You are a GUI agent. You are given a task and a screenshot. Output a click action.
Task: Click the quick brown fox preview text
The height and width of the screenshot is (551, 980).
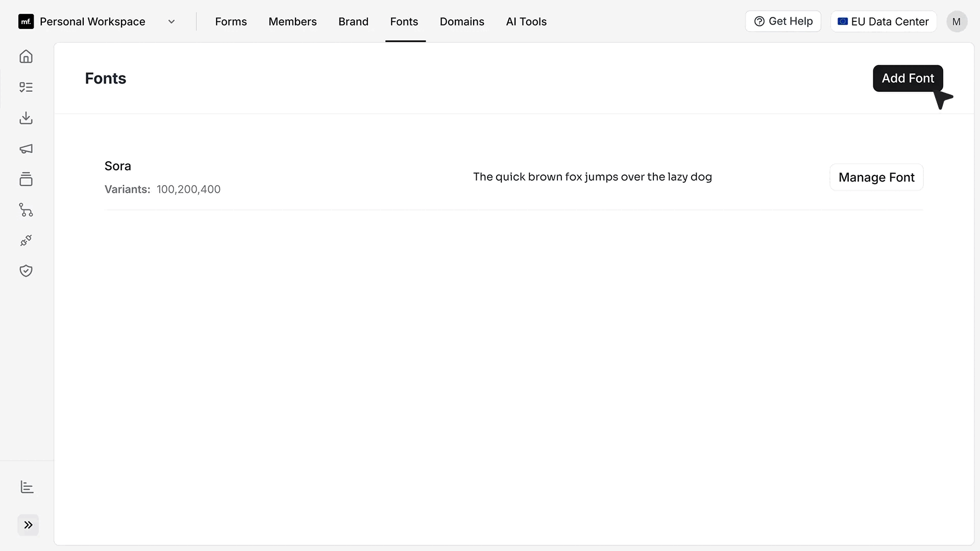592,177
